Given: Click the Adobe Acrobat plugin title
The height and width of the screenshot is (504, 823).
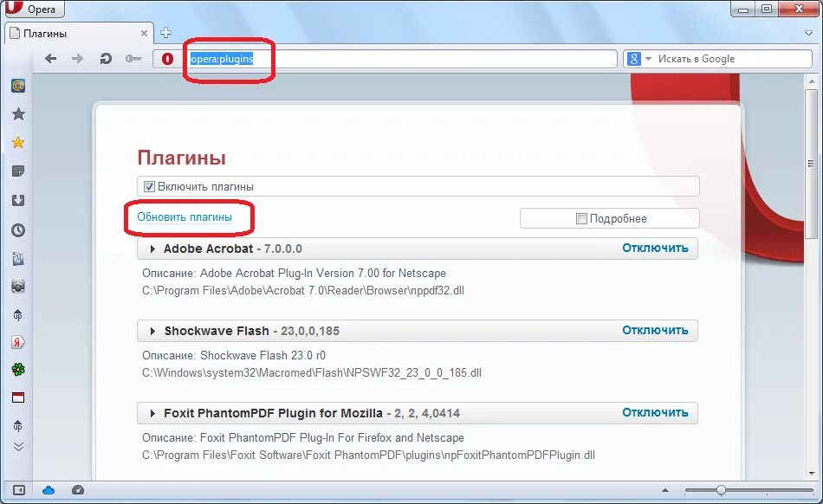Looking at the screenshot, I should pos(209,249).
